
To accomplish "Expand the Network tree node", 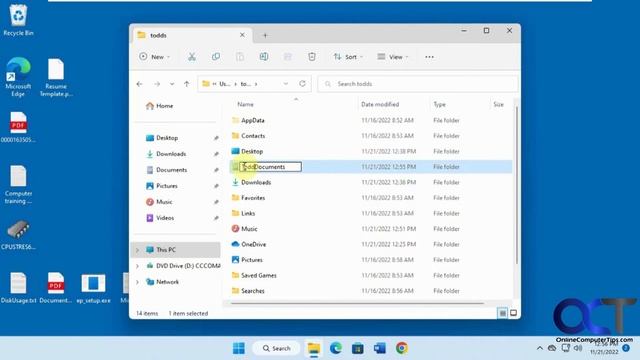I will point(138,282).
